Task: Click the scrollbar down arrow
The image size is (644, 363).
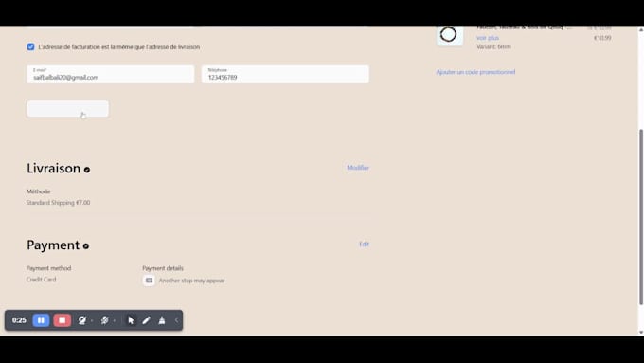Action: coord(641,332)
